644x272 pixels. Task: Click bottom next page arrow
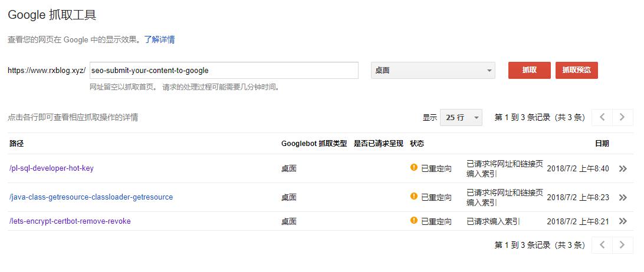[x=622, y=245]
